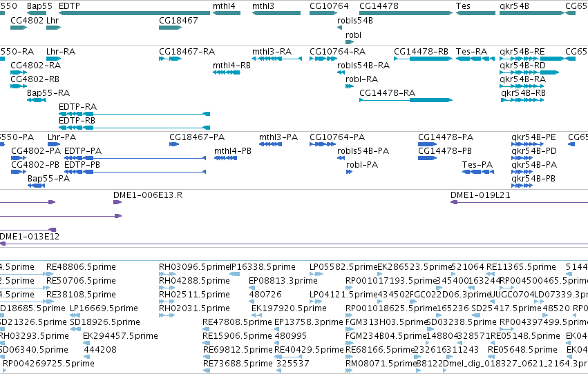588x374 pixels.
Task: Select the RH03096.5prime EST label
Action: (194, 267)
